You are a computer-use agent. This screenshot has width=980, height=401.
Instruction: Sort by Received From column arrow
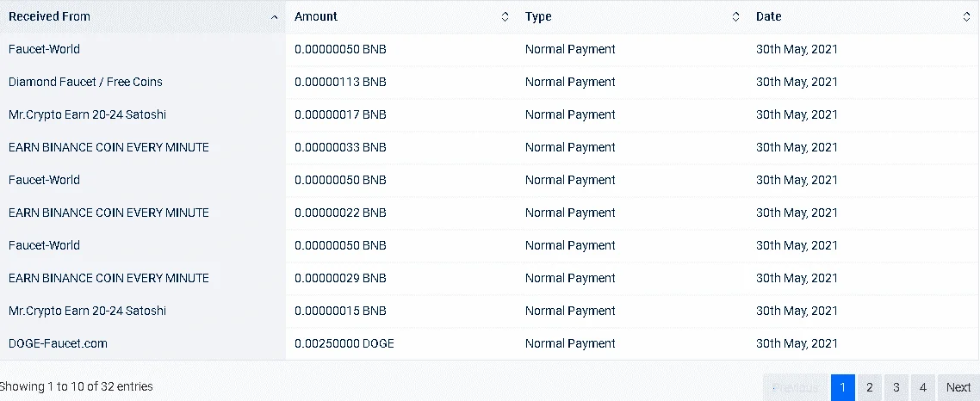click(x=274, y=17)
